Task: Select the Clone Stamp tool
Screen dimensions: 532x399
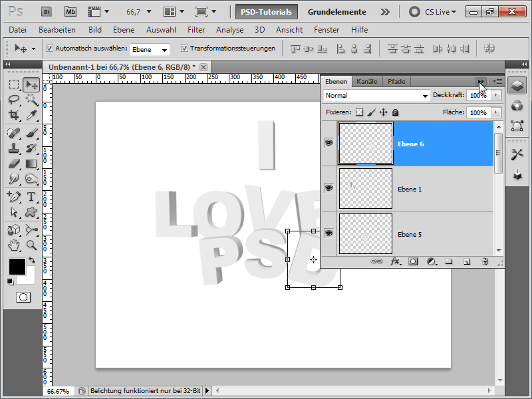Action: tap(14, 148)
